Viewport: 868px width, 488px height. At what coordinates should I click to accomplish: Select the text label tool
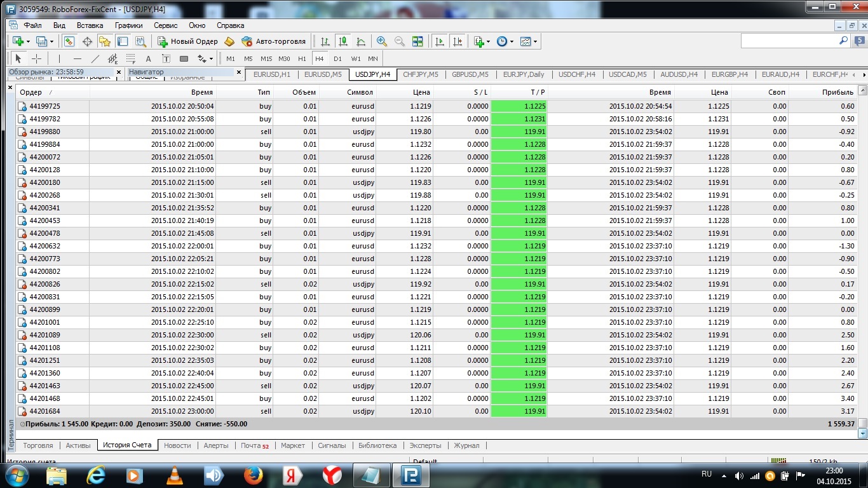click(x=166, y=58)
